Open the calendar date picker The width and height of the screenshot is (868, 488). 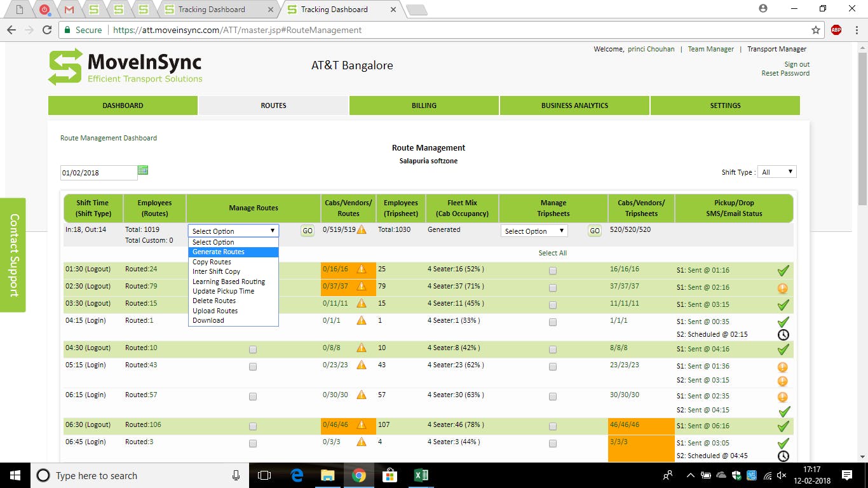(x=142, y=170)
